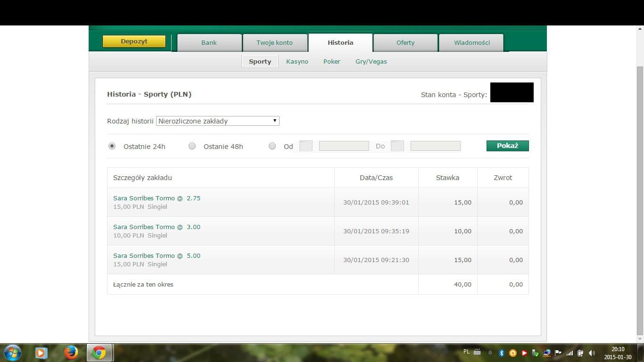
Task: Open the Sara Sorribes Tormo @ 5.00 bet
Action: pyautogui.click(x=157, y=255)
